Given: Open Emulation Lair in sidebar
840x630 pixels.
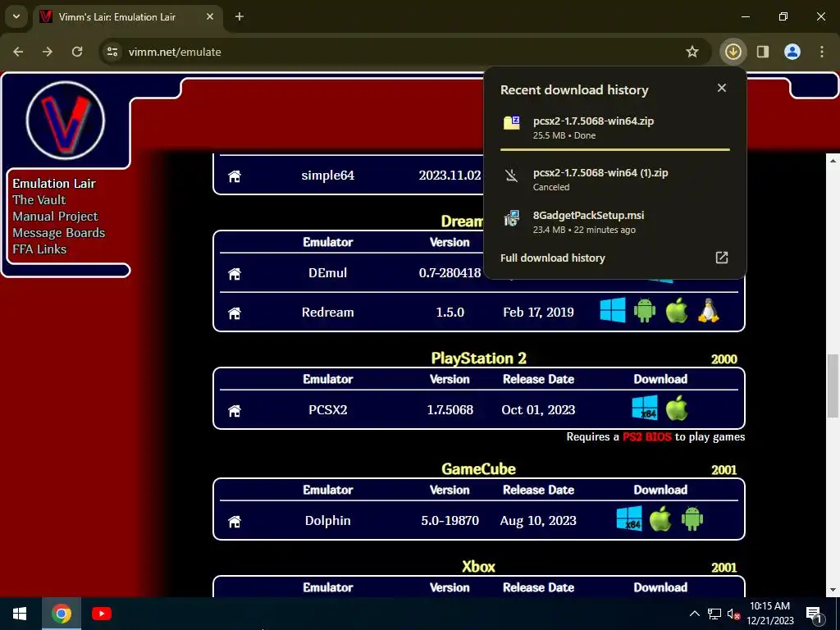Looking at the screenshot, I should [x=54, y=184].
